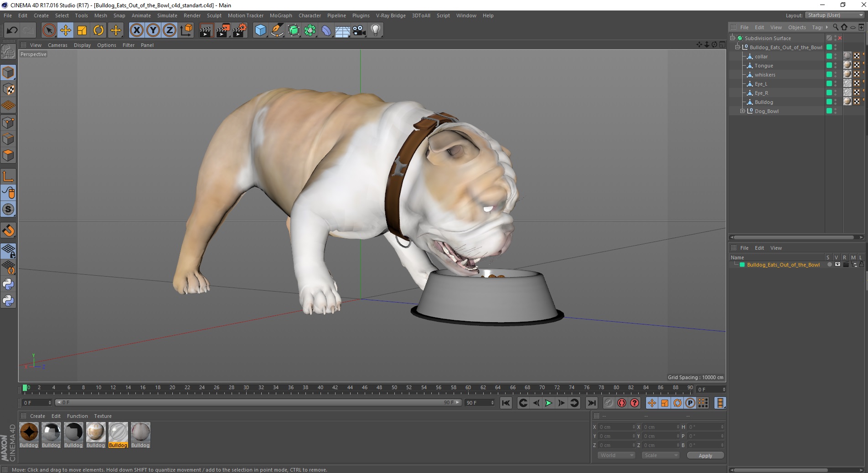Open the deformer Bend icon
868x473 pixels.
tap(326, 31)
